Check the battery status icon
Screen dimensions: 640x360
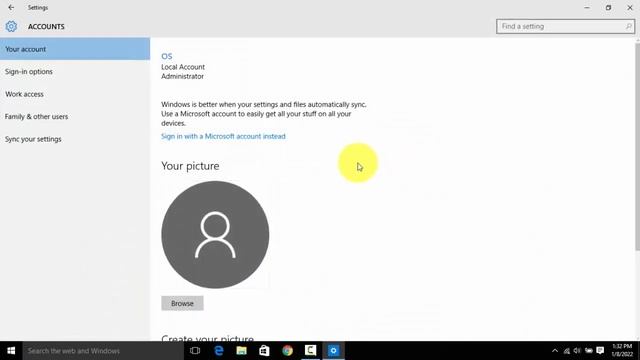pos(589,351)
